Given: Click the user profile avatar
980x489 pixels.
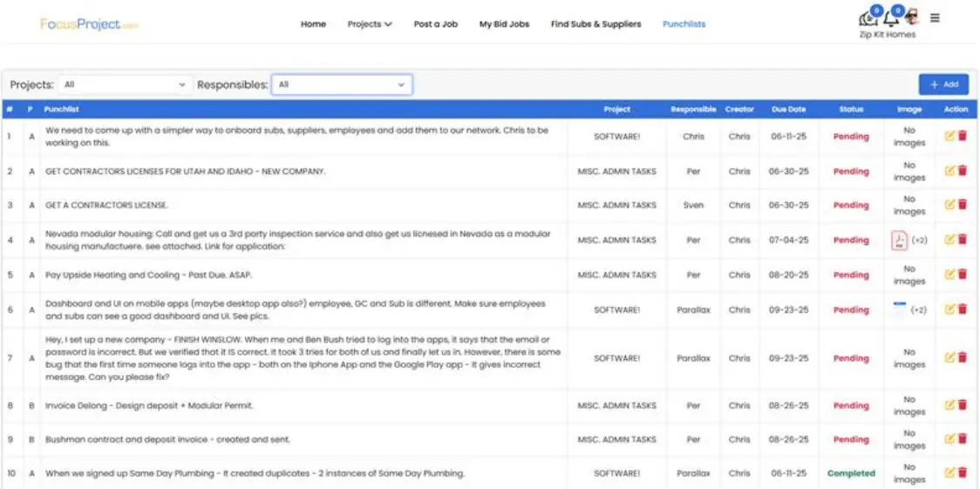Looking at the screenshot, I should tap(911, 17).
